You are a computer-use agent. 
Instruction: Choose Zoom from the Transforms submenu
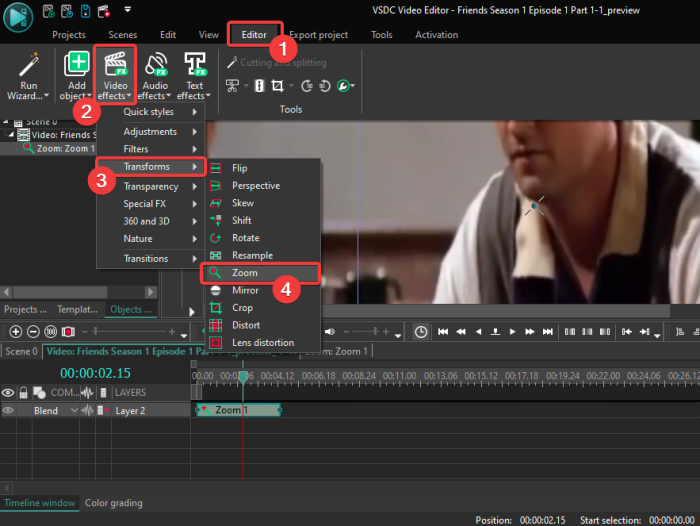click(263, 273)
